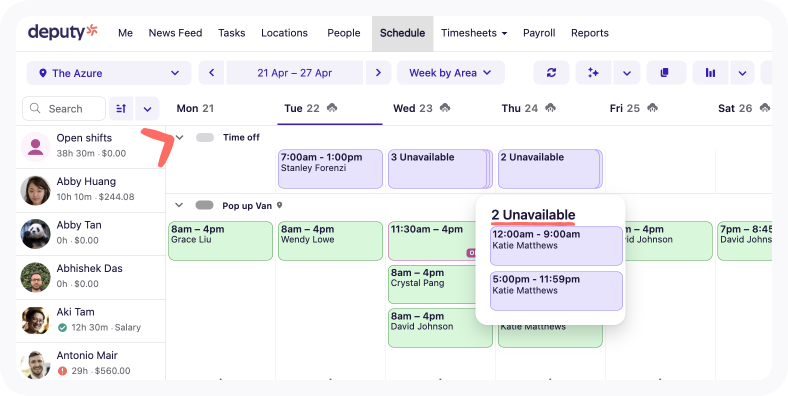Click the stats bar chart icon

click(x=710, y=73)
